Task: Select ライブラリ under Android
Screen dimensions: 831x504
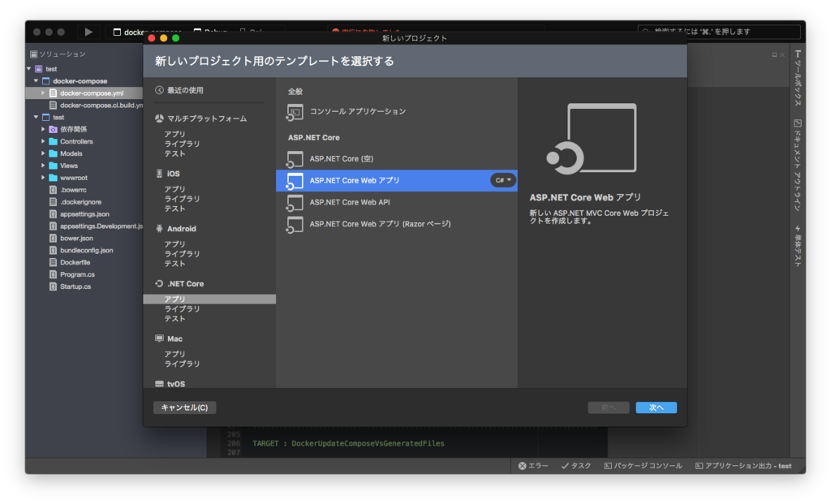Action: (x=182, y=254)
